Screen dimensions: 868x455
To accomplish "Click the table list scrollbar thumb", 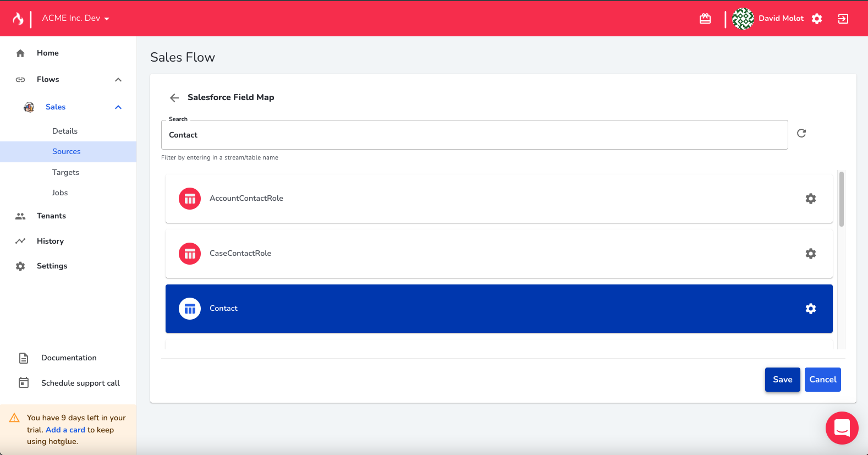I will pyautogui.click(x=842, y=199).
